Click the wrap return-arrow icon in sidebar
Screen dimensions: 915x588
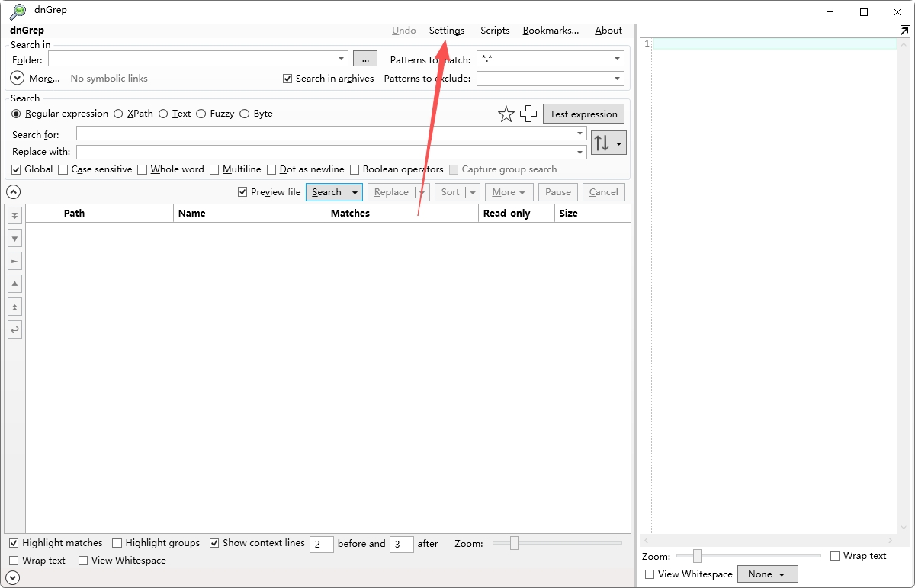(x=14, y=329)
